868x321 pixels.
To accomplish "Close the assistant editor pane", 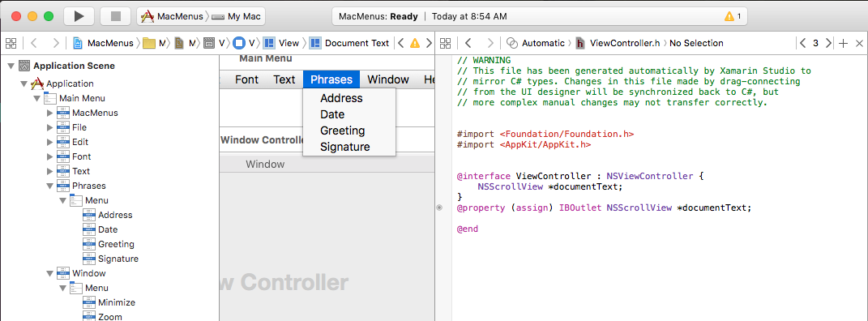I will [x=859, y=43].
